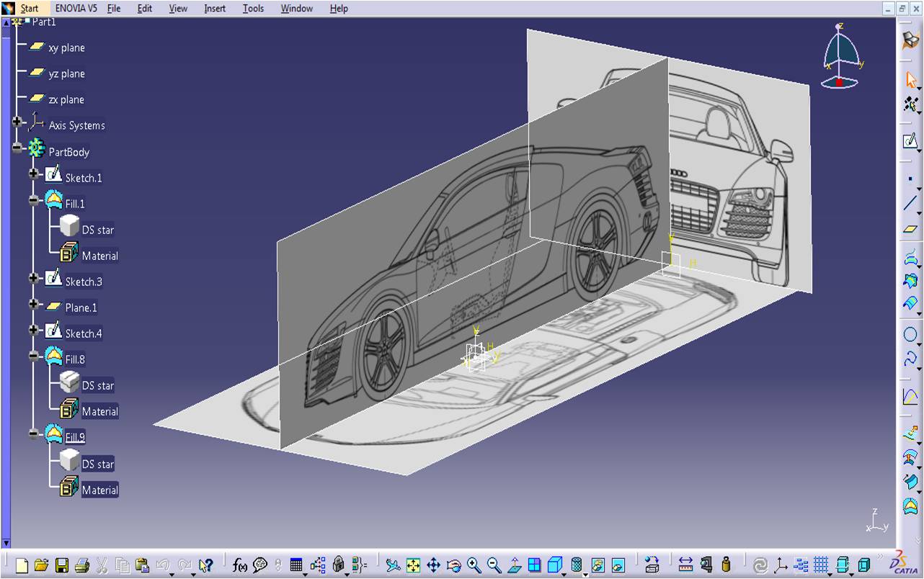Open the Help menu
This screenshot has width=924, height=579.
pyautogui.click(x=339, y=9)
